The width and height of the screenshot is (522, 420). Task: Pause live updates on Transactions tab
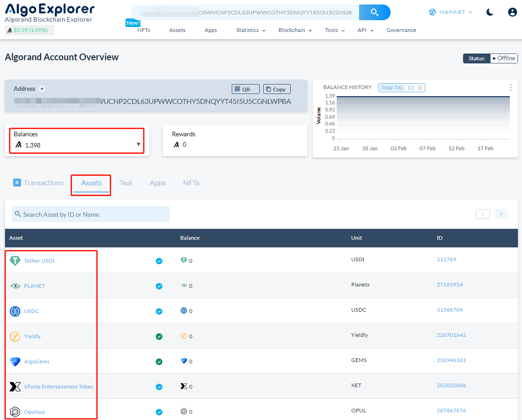pos(17,183)
